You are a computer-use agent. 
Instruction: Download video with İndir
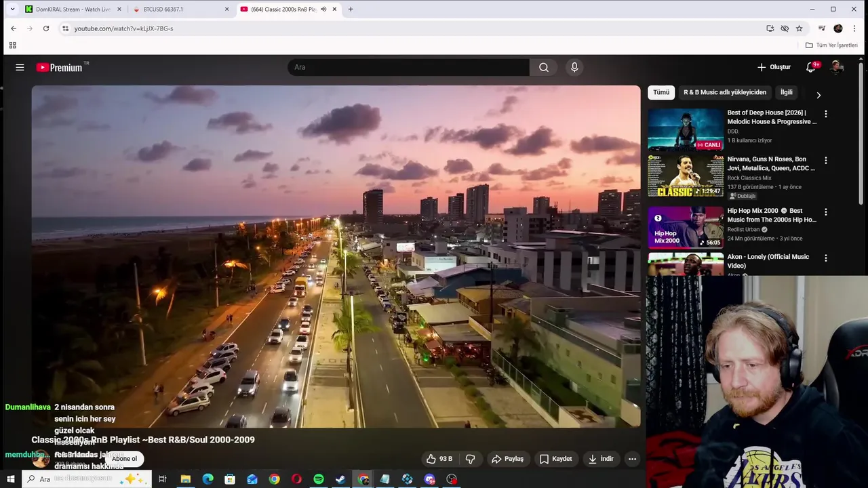pos(601,459)
